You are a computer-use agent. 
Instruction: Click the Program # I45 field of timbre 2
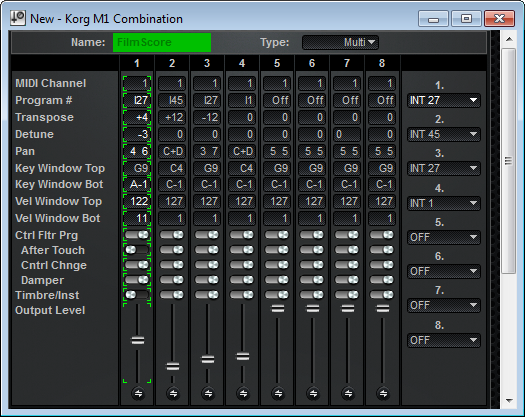[x=172, y=100]
